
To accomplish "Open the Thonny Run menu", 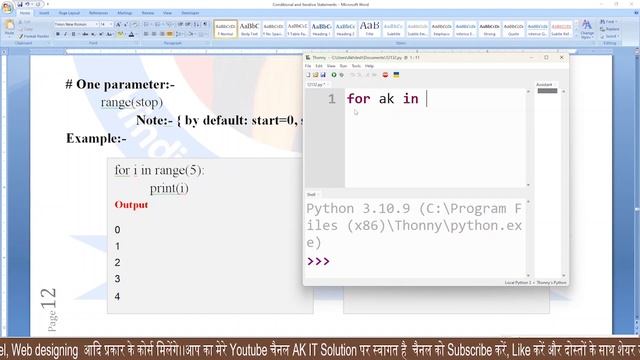I will tap(343, 66).
